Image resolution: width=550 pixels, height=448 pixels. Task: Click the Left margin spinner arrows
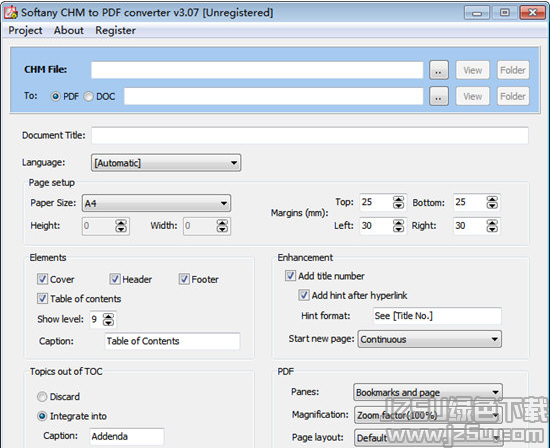click(398, 226)
